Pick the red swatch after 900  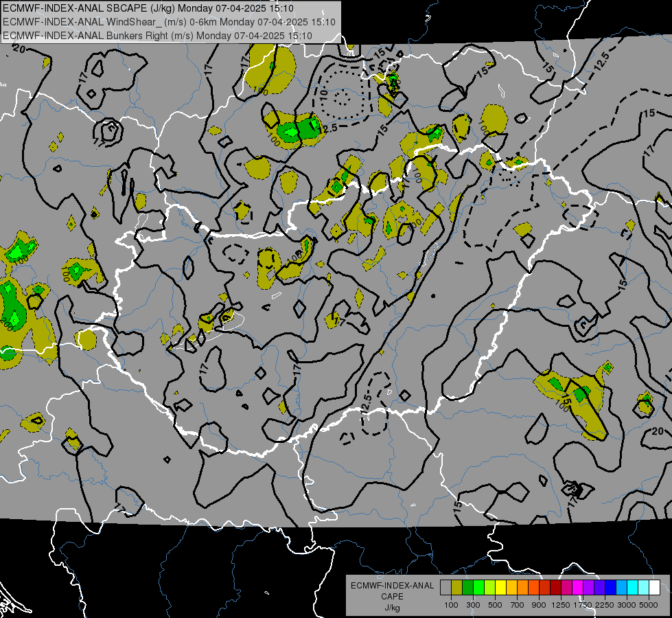[x=545, y=587]
